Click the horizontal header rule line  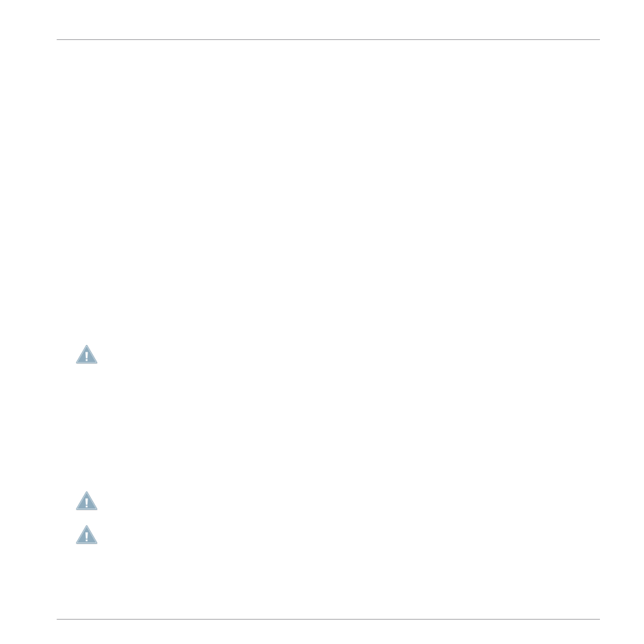tap(328, 40)
